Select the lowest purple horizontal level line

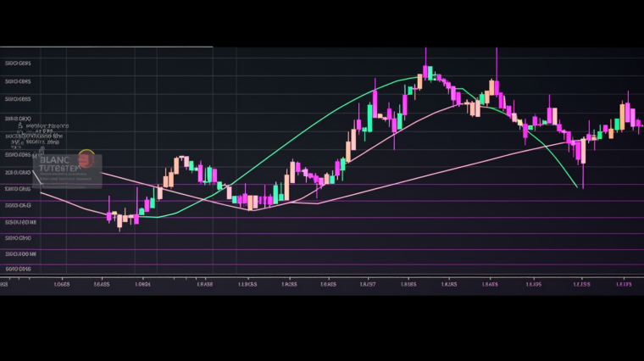point(339,267)
